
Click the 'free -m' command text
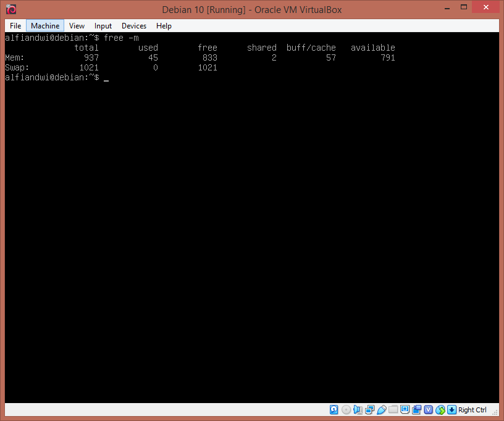(121, 38)
